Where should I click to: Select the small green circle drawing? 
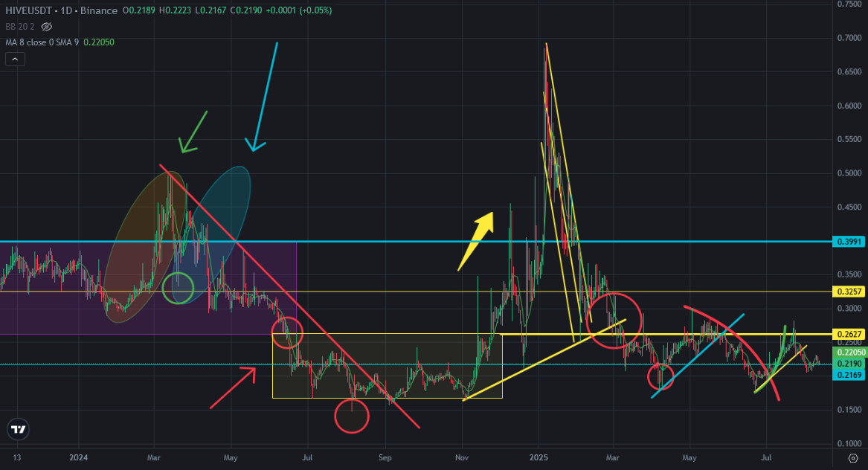tap(179, 288)
